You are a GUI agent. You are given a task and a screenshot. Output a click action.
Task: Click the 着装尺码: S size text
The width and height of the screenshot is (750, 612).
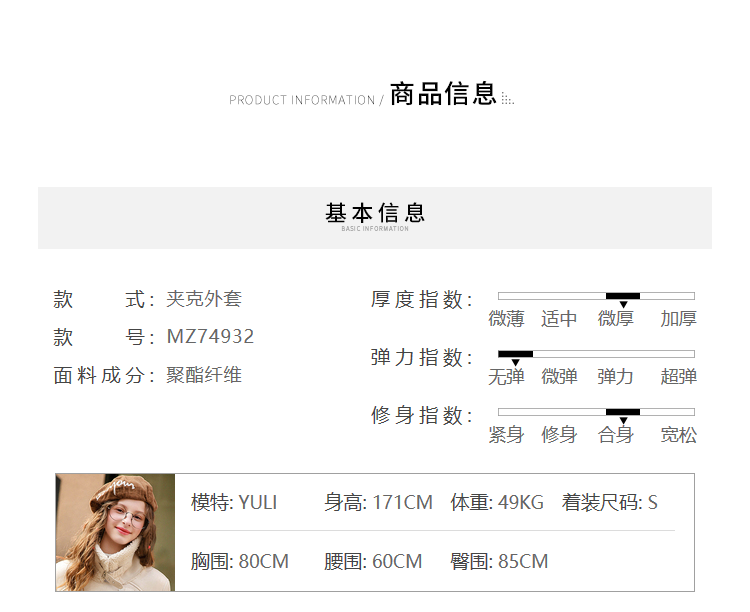pos(609,502)
